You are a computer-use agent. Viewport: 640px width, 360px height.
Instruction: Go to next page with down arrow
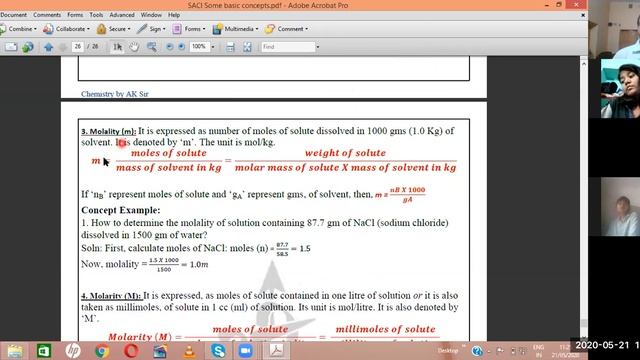63,47
